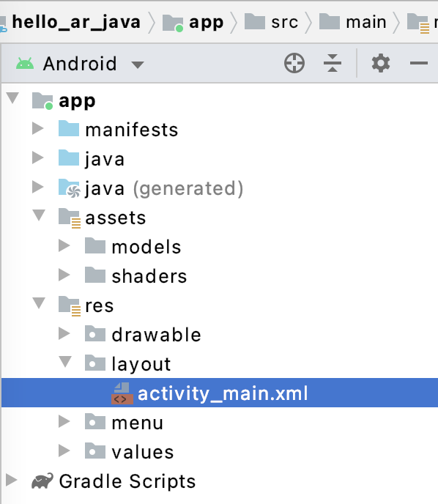Open the Android view dropdown arrow
The width and height of the screenshot is (438, 504).
(138, 65)
